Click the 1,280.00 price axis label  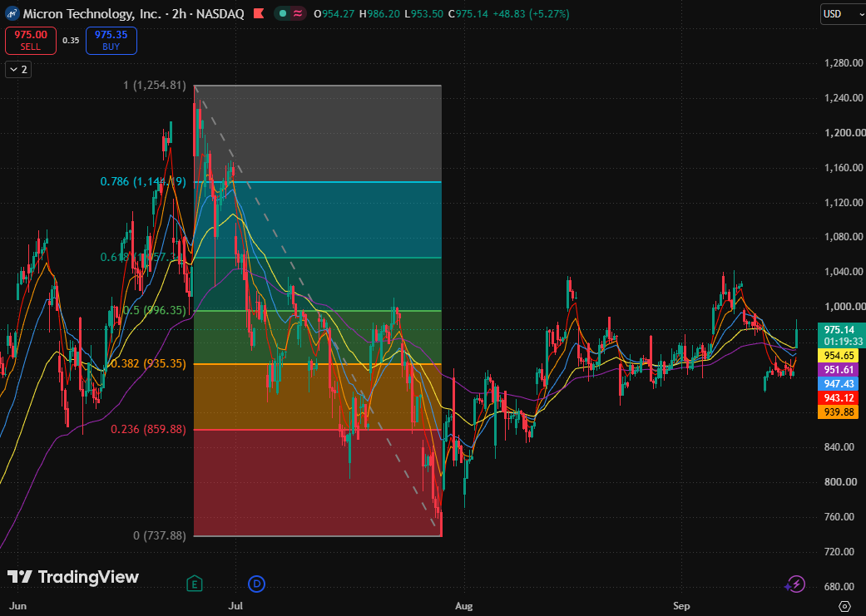(x=844, y=63)
